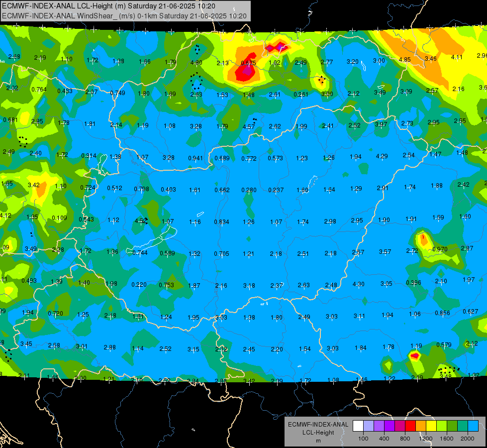Click the legend scale label 2000
487x448 pixels.
(x=468, y=439)
